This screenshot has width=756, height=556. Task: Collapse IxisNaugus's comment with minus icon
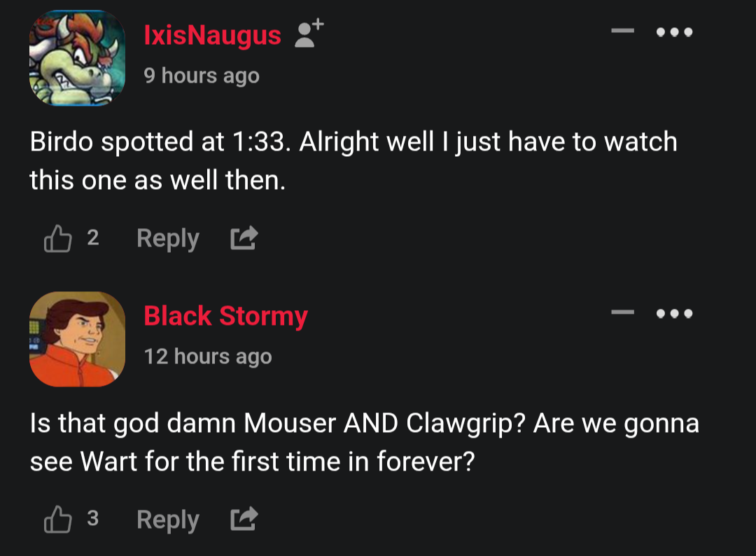(622, 32)
